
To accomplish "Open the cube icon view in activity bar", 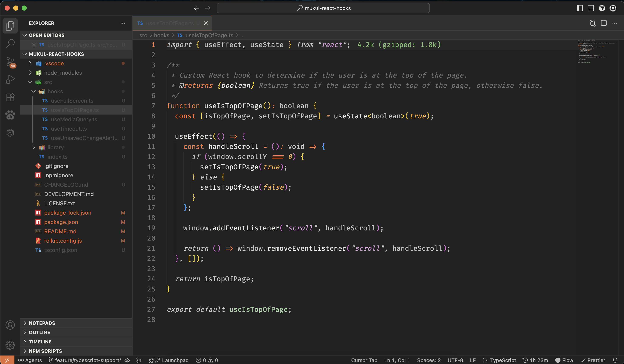I will [10, 133].
